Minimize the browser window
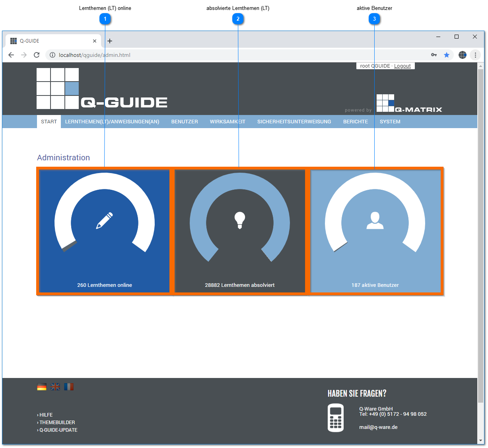 pyautogui.click(x=438, y=37)
